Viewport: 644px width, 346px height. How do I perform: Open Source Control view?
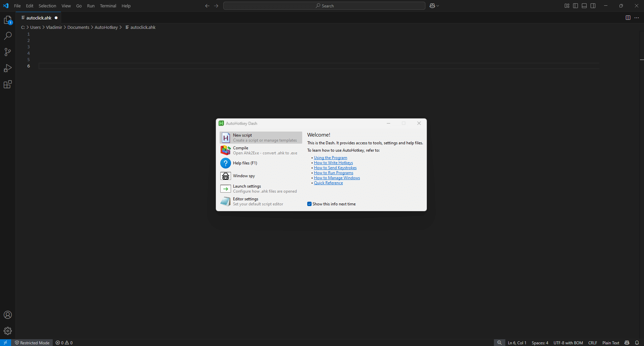[8, 52]
